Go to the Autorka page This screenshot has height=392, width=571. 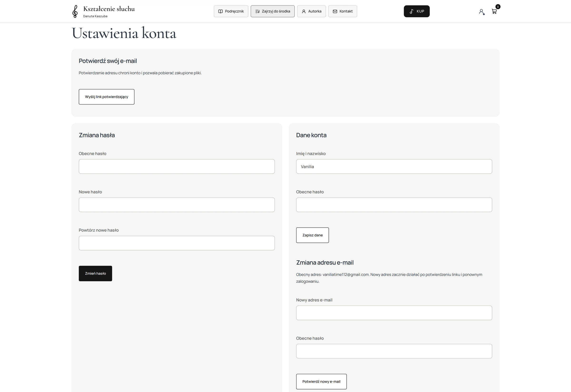[311, 11]
